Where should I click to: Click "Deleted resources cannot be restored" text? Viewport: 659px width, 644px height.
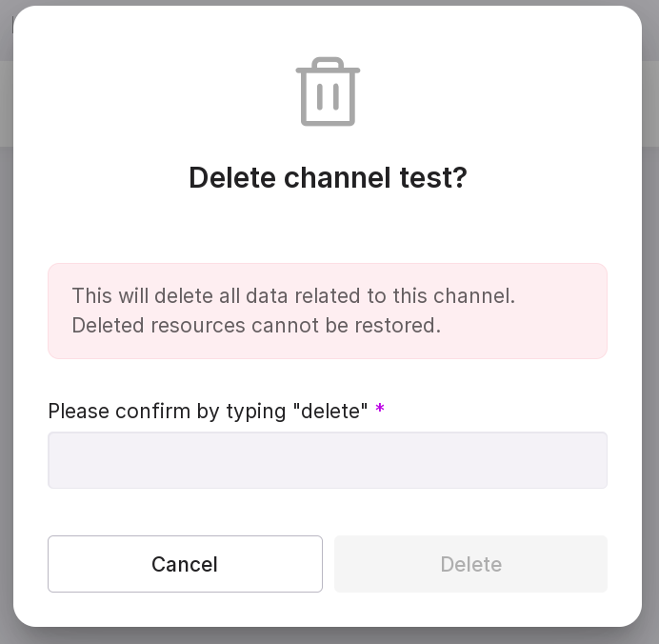click(x=256, y=326)
